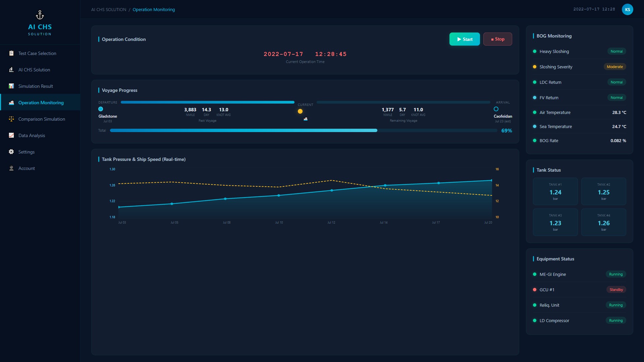Start the operation monitoring
This screenshot has width=644, height=362.
(465, 39)
